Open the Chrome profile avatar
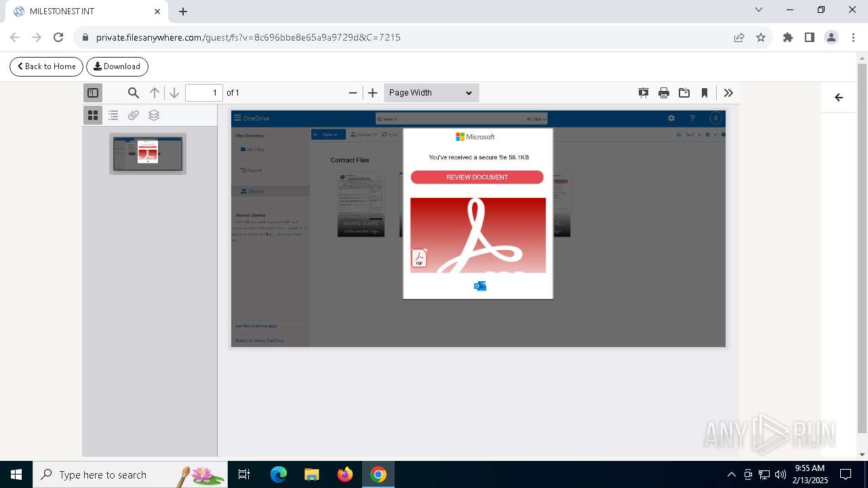The width and height of the screenshot is (868, 488). tap(831, 37)
